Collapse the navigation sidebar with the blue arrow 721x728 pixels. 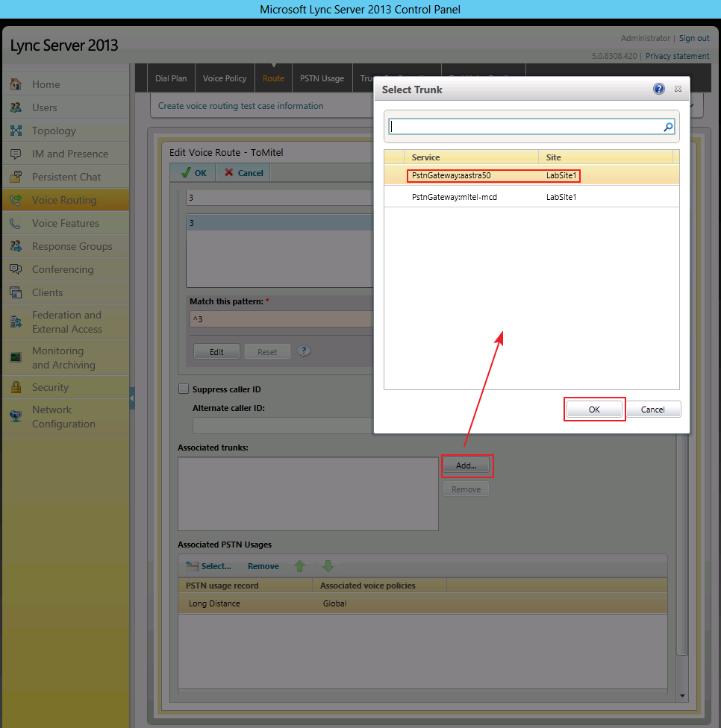pyautogui.click(x=132, y=398)
